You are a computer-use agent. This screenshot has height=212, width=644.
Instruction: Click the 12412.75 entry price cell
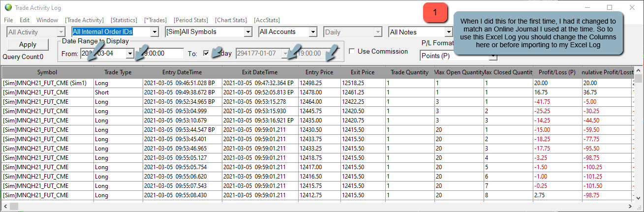319,195
